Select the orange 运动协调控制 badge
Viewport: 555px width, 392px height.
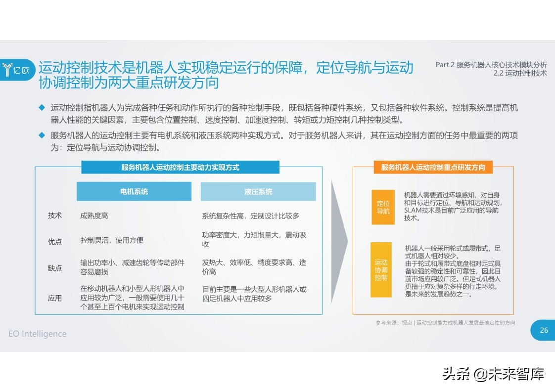(x=381, y=269)
